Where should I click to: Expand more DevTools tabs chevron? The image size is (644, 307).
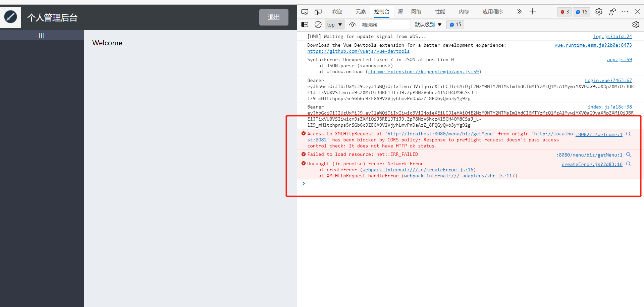point(519,12)
